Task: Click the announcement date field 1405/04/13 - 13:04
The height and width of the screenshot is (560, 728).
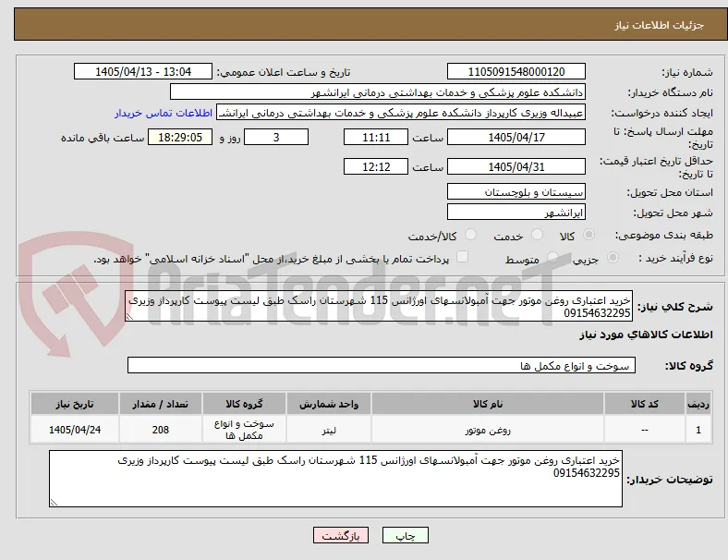Action: (x=143, y=71)
